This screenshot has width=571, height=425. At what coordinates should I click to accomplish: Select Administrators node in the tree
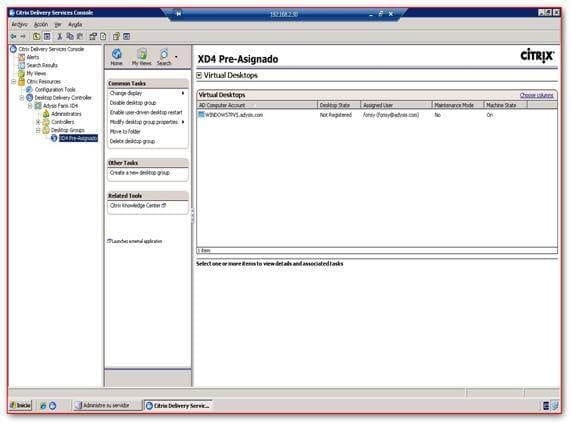[x=66, y=114]
